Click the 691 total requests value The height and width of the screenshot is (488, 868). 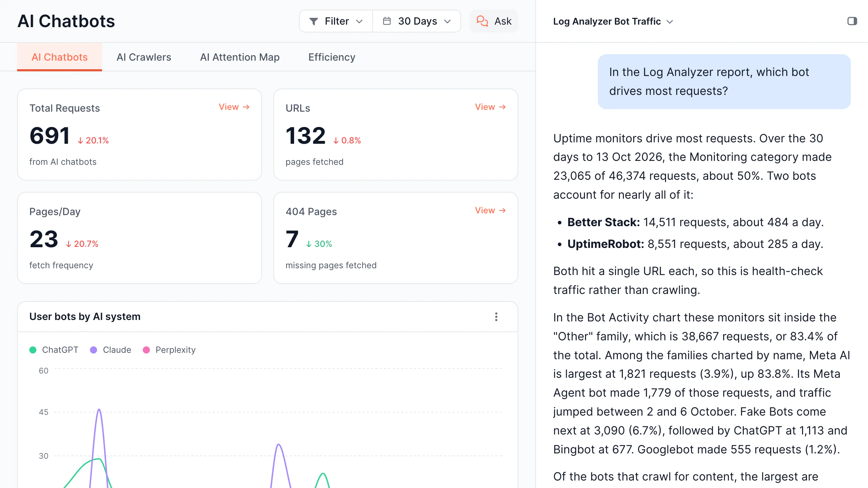[50, 136]
